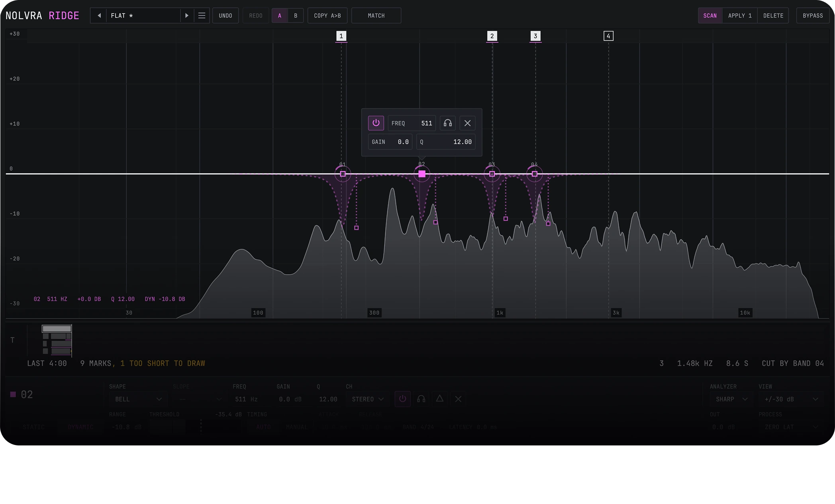The image size is (835, 504).
Task: Toggle BYPASS for the plugin
Action: pos(813,16)
